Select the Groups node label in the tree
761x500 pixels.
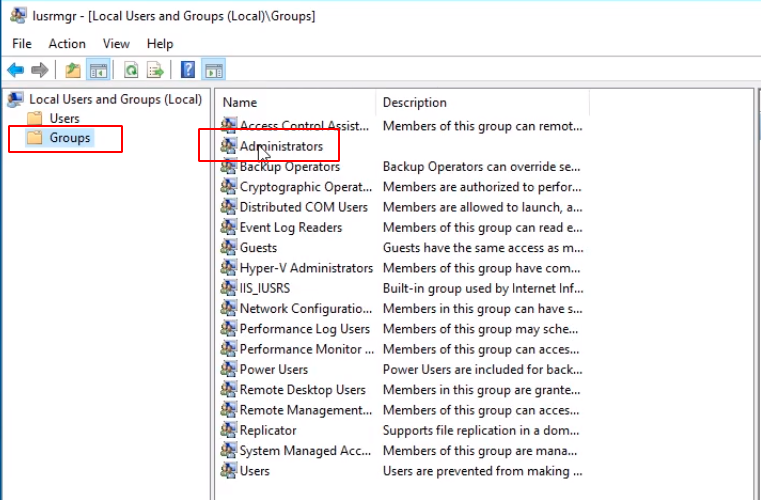70,138
